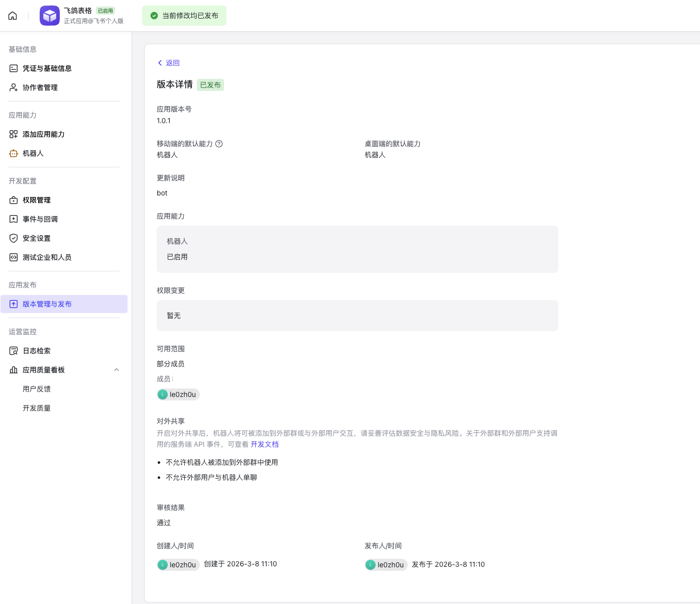Click the 添加应用能力 grid icon
Screen dimensions: 700x604
click(14, 134)
